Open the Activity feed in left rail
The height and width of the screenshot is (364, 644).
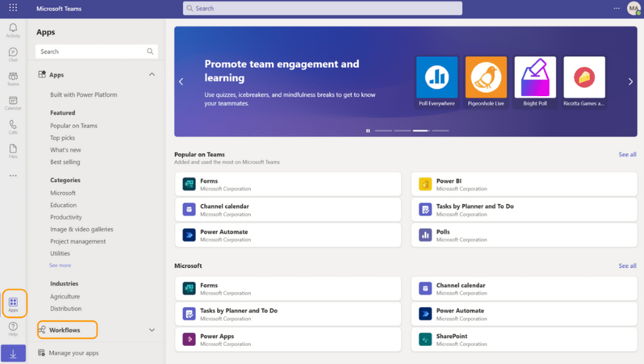point(13,30)
